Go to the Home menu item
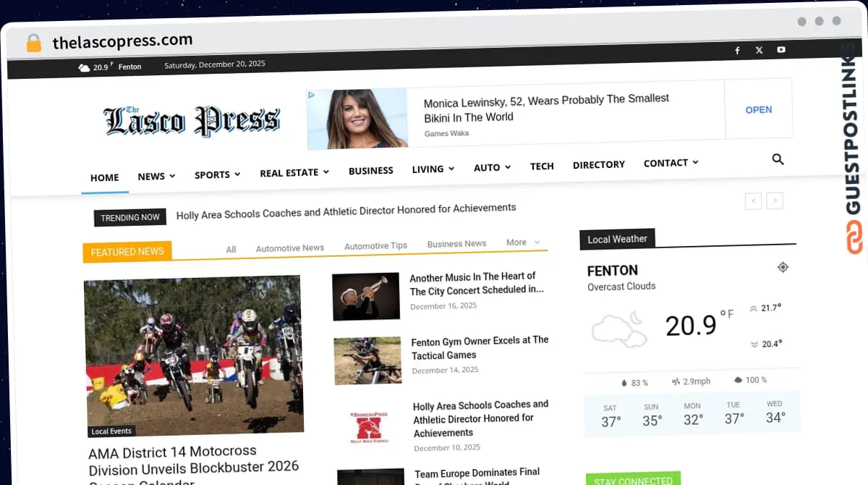This screenshot has width=868, height=485. (x=105, y=177)
